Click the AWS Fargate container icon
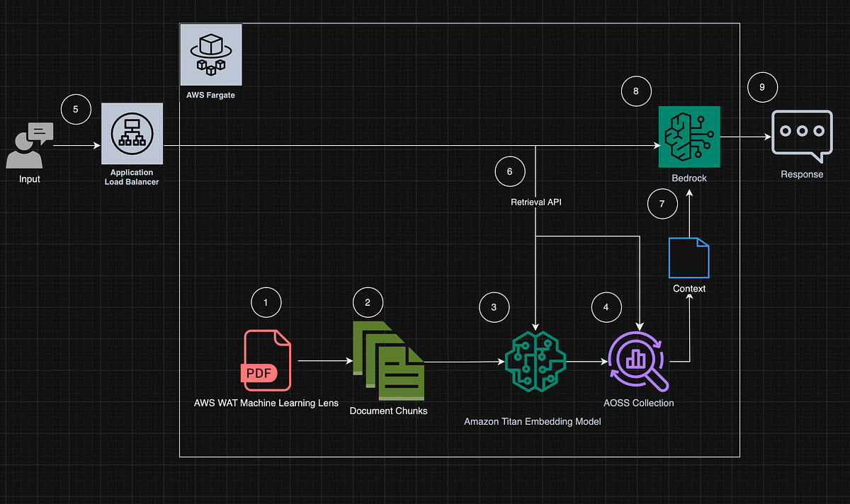 coord(210,54)
